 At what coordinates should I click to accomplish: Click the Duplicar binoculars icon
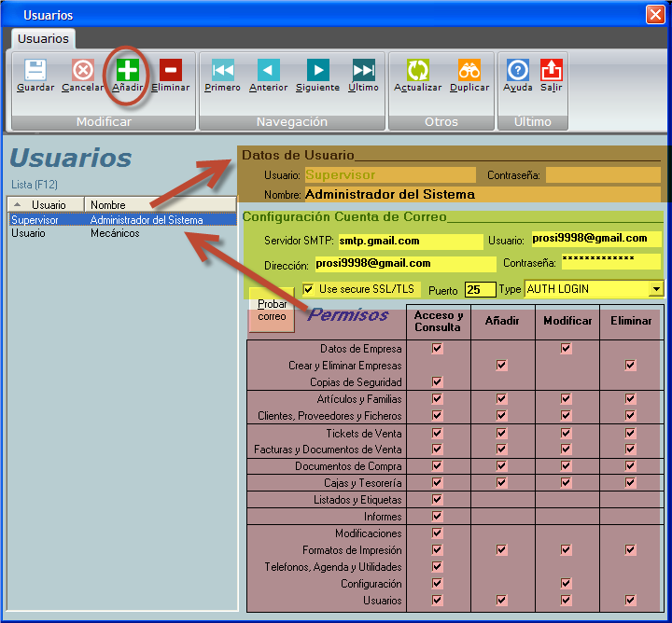pyautogui.click(x=469, y=70)
